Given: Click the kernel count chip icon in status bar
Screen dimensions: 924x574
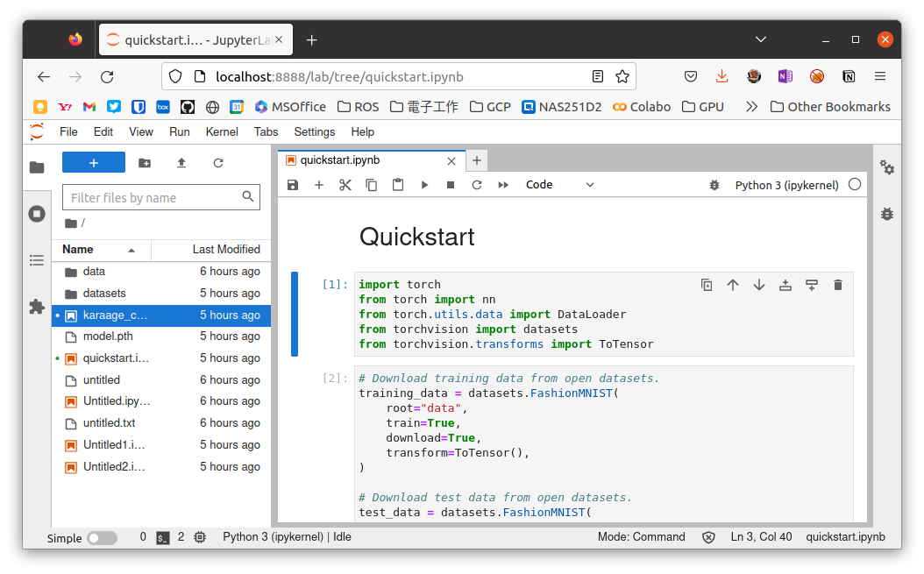Looking at the screenshot, I should coord(200,537).
